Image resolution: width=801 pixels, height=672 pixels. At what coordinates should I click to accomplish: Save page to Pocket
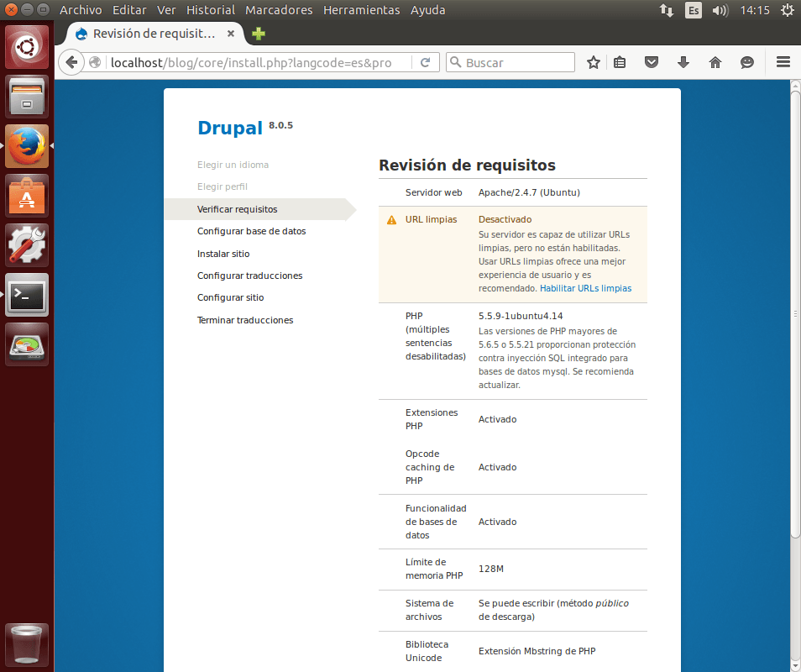(x=652, y=62)
